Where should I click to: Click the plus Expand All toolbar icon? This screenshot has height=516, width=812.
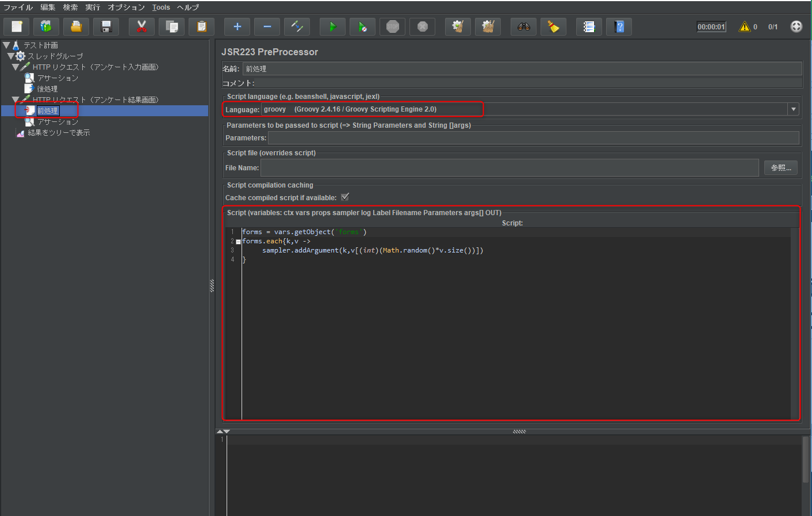(x=237, y=26)
